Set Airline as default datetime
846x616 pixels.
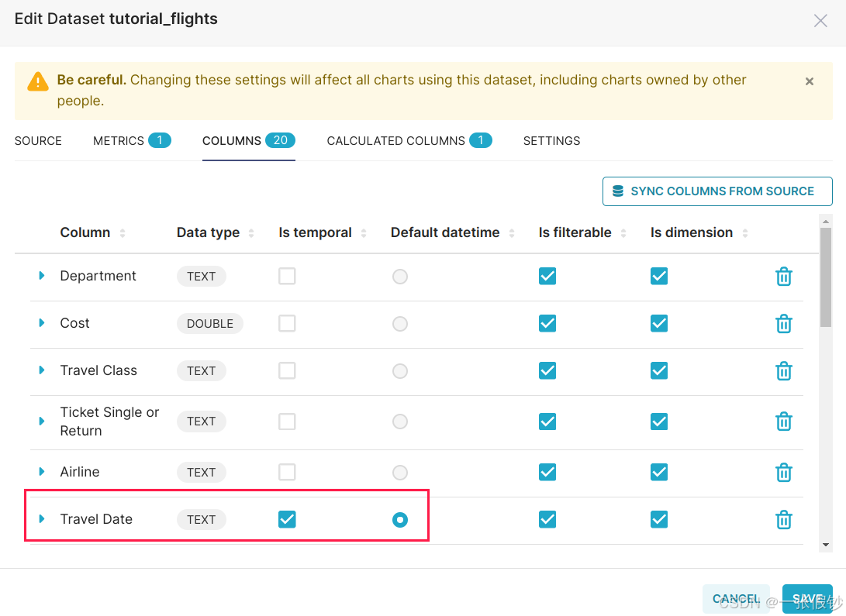tap(399, 473)
